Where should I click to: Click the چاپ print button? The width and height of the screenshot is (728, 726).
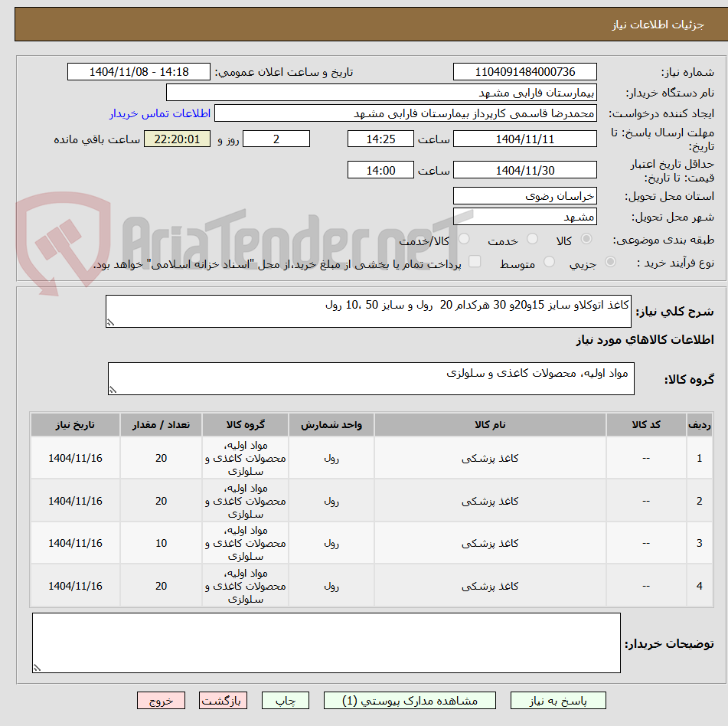pos(285,701)
